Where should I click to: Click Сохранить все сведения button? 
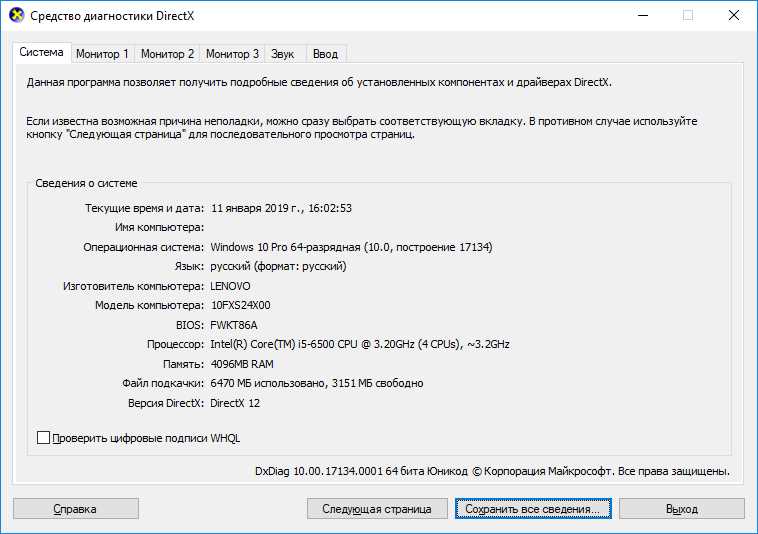(x=533, y=508)
